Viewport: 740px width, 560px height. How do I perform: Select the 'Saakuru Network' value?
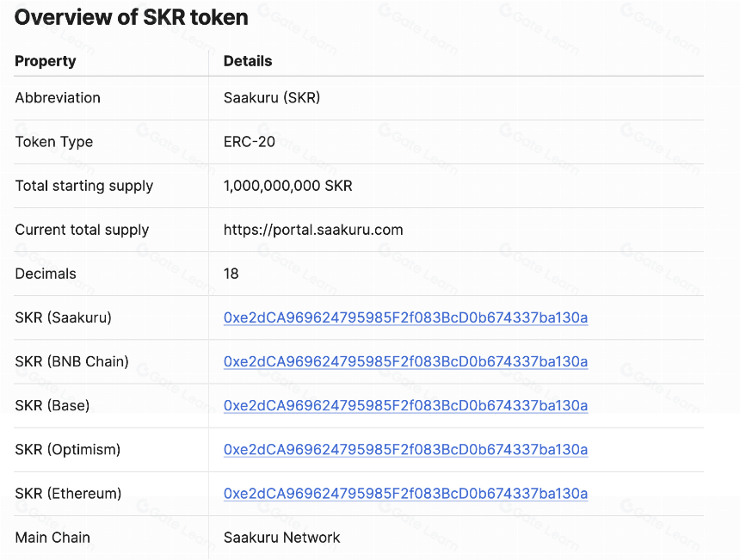coord(281,538)
